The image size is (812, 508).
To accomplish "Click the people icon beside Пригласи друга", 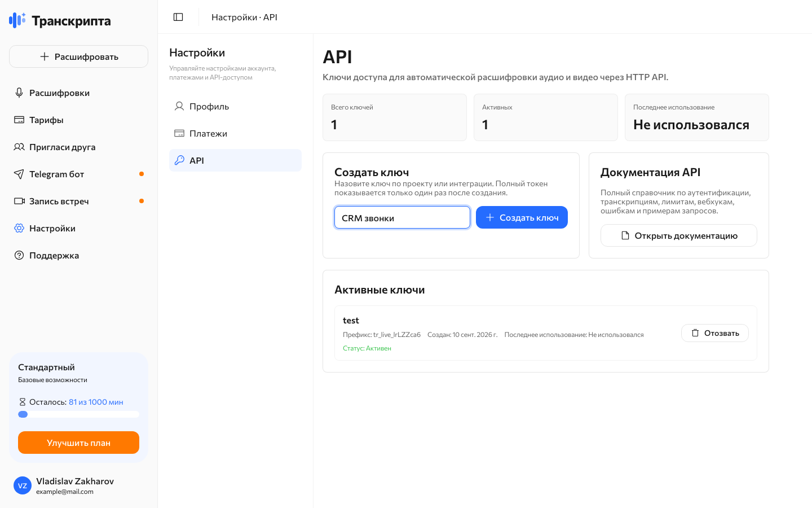I will 19,147.
